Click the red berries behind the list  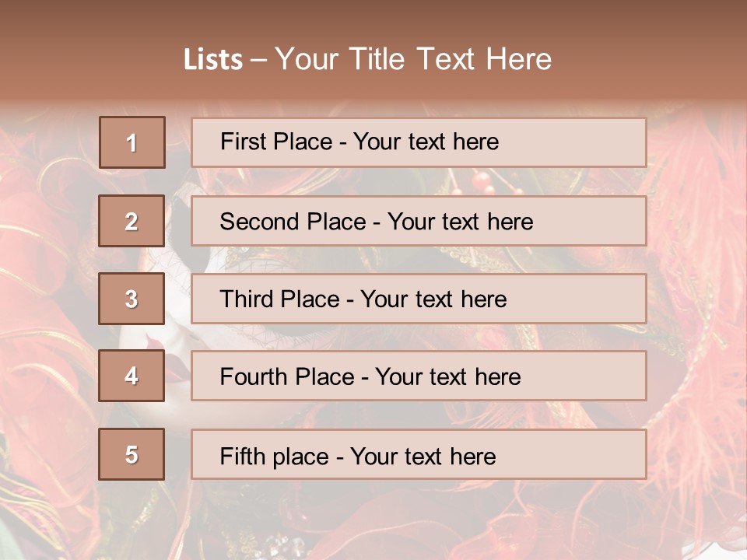481,182
